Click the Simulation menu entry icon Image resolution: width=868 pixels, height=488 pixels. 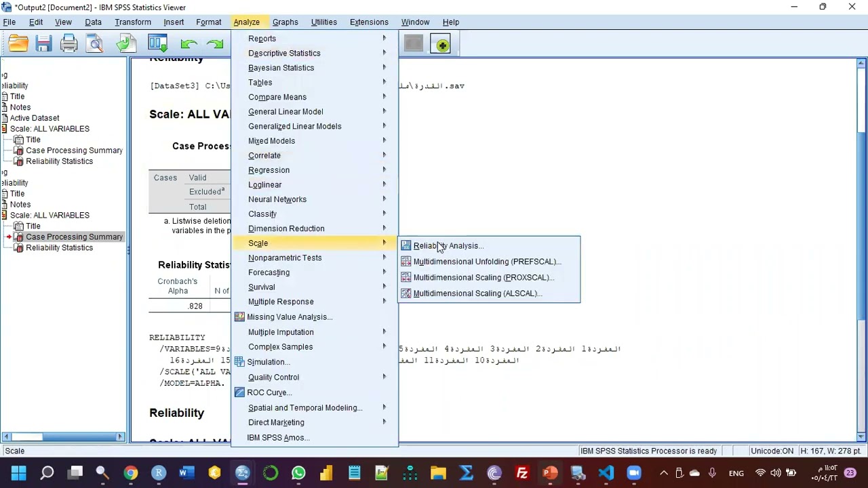239,362
